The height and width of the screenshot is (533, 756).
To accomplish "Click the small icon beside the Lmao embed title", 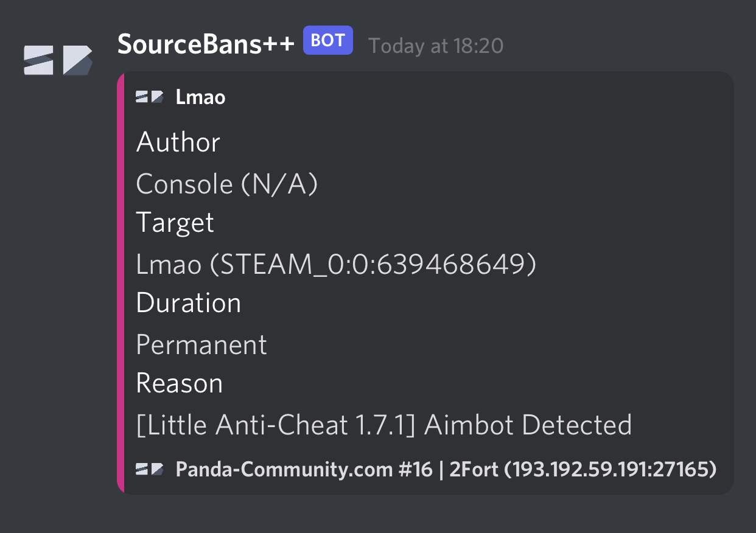I will tap(150, 97).
